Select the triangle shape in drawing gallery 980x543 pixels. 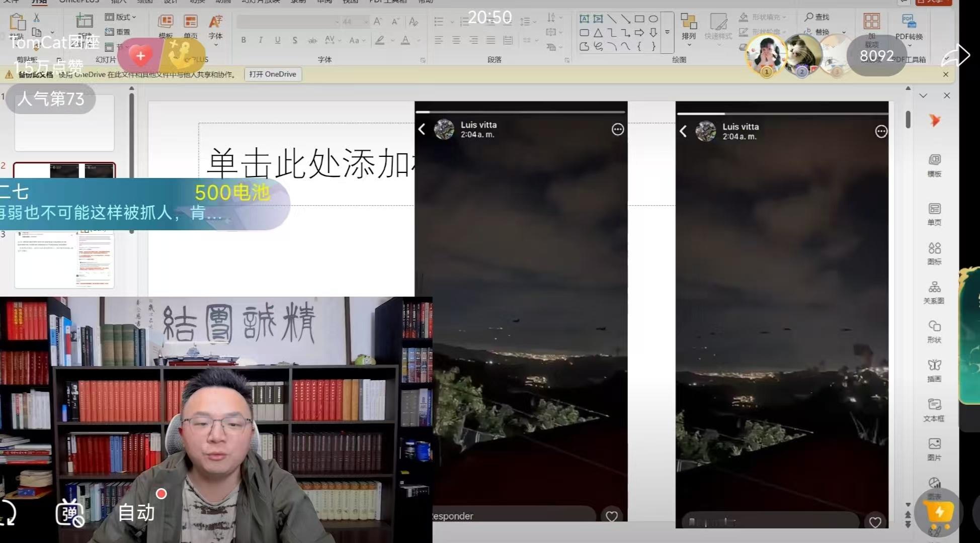[598, 33]
